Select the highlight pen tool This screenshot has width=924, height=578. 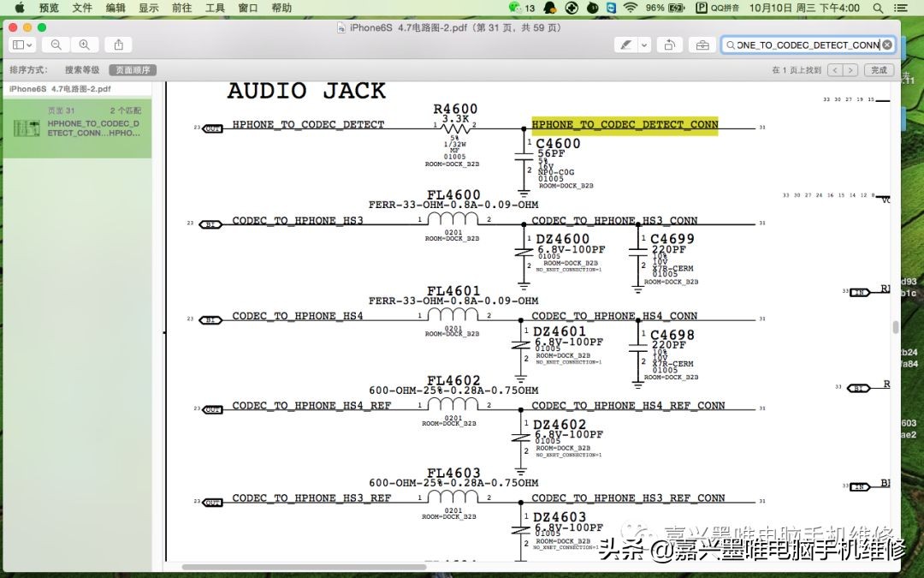(x=625, y=45)
